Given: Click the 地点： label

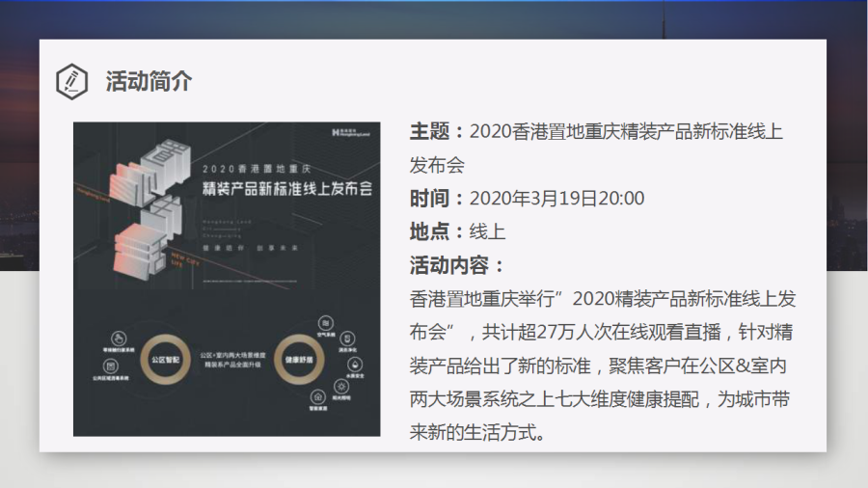Looking at the screenshot, I should (x=439, y=231).
